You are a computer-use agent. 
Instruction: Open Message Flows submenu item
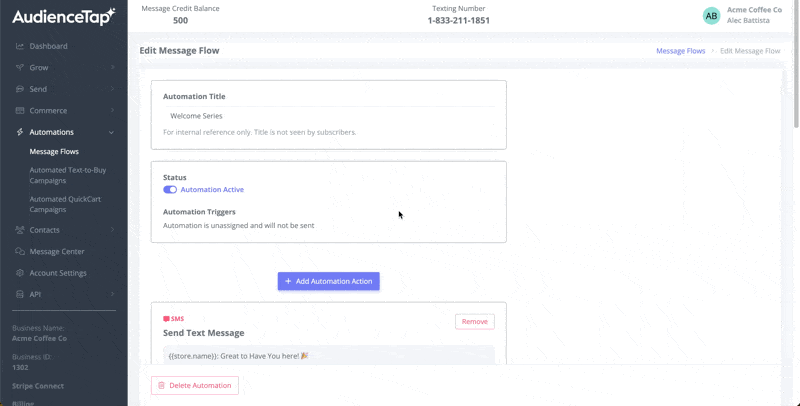point(54,151)
